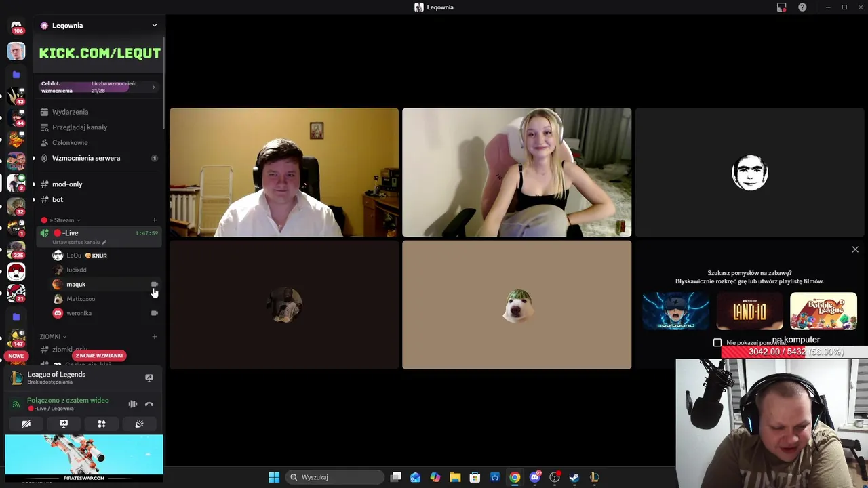Disconnect from the voice call

coord(149,404)
